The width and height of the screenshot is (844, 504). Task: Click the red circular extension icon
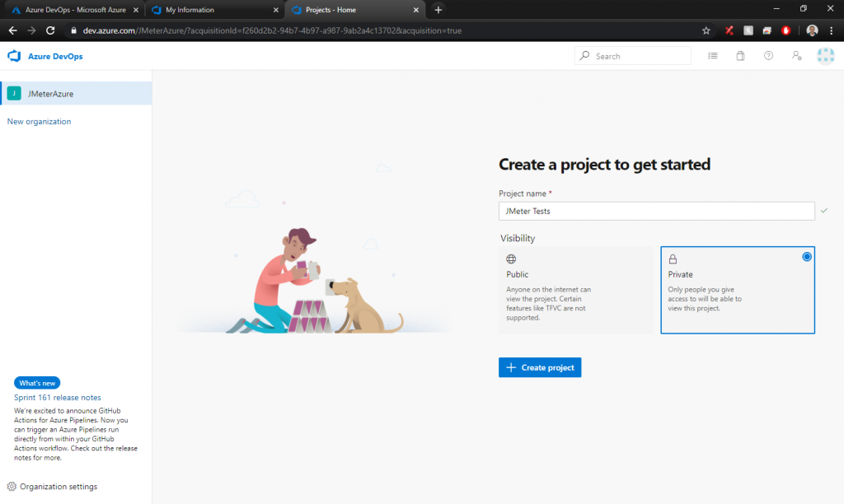785,30
